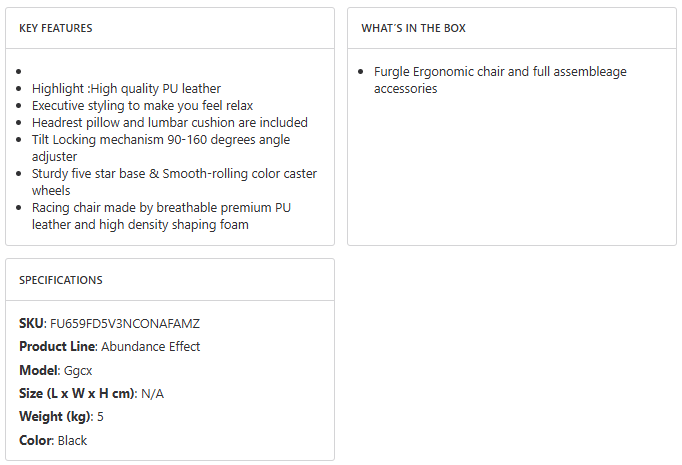Select the color value 'Black'

pos(74,440)
